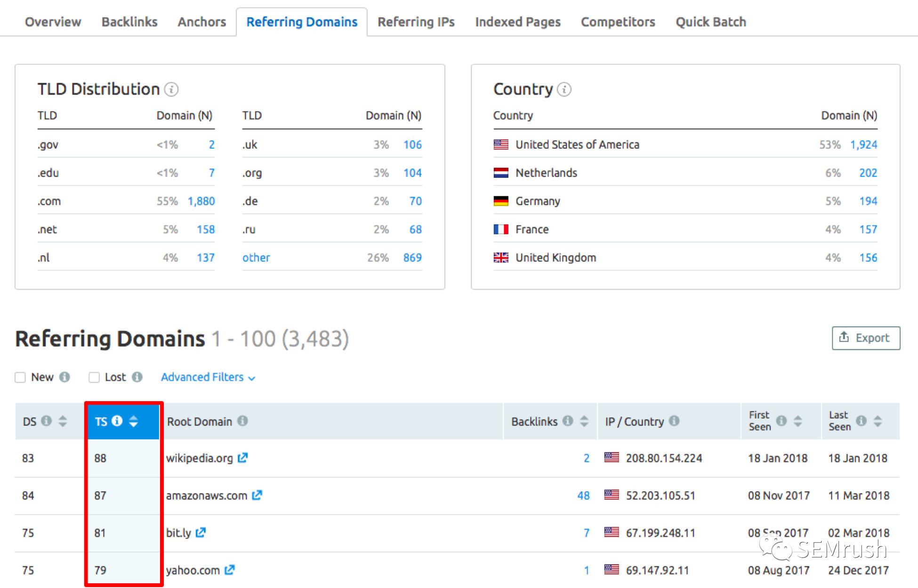Sort table by DS column arrows

click(63, 421)
